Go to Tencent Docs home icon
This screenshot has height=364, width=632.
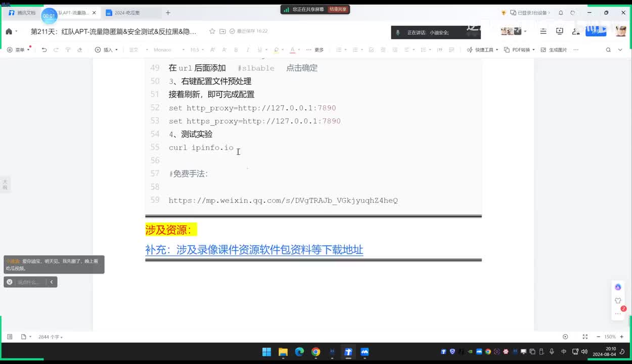9,31
